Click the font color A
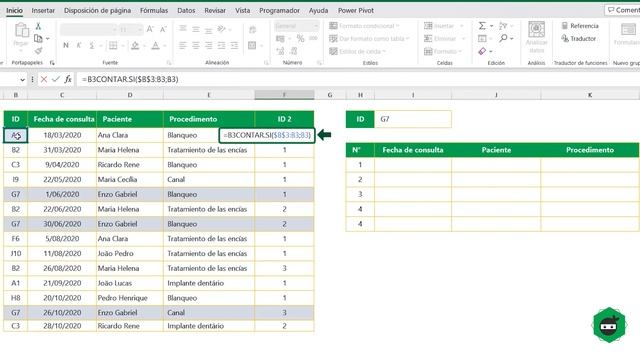Viewport: 640px width, 360px height. (156, 45)
